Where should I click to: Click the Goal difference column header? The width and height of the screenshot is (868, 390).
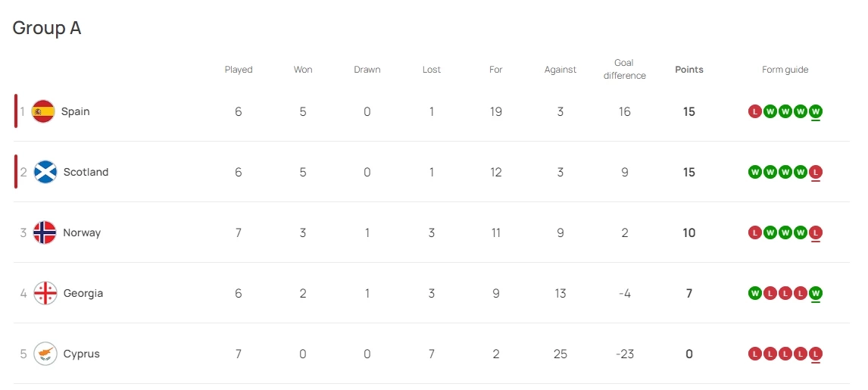tap(624, 69)
